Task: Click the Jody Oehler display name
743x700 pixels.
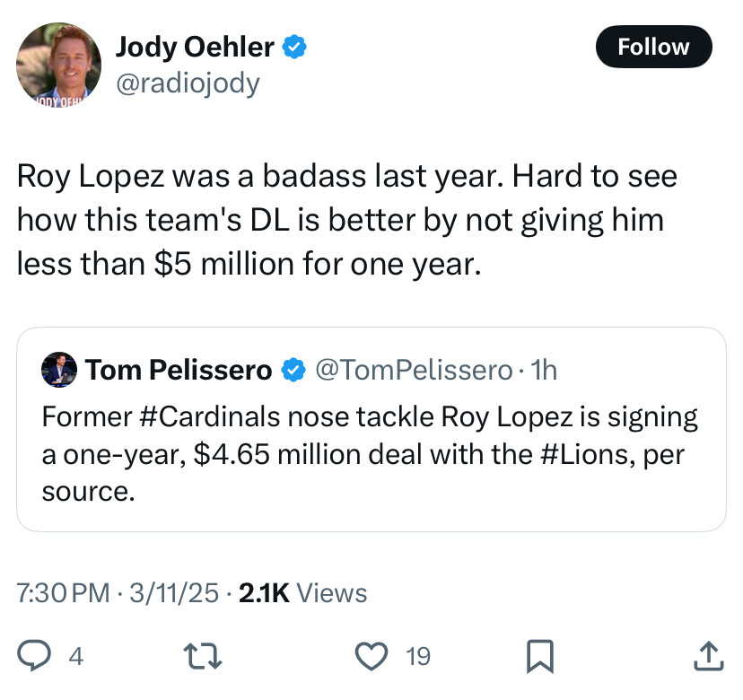Action: (195, 47)
